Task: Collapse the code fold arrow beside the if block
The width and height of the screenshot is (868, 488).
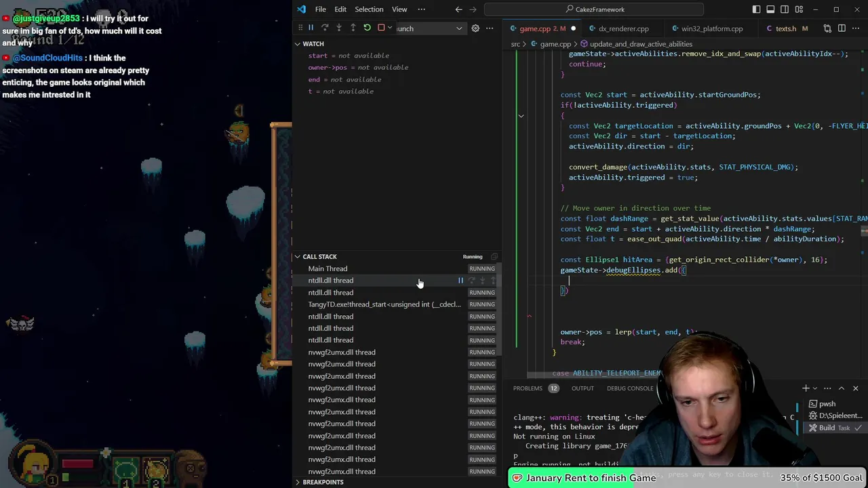Action: tap(521, 116)
